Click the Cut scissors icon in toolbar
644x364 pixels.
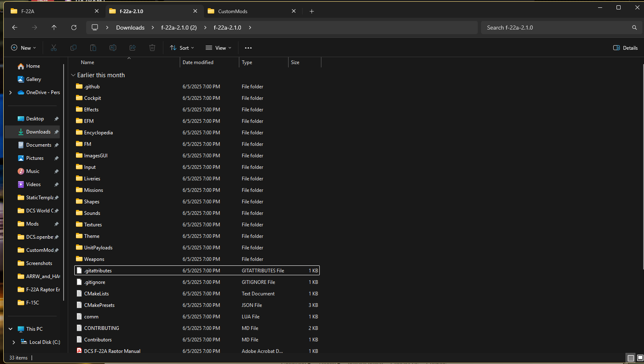click(54, 48)
